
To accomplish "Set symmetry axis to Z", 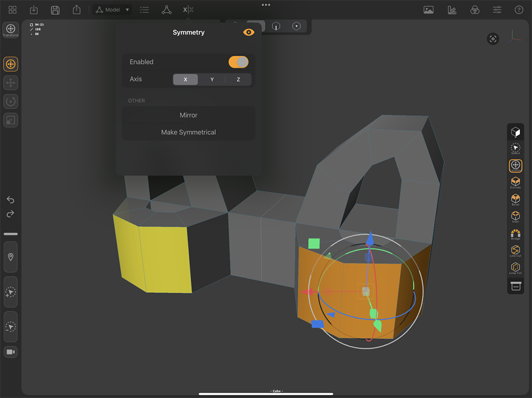I will [x=238, y=79].
